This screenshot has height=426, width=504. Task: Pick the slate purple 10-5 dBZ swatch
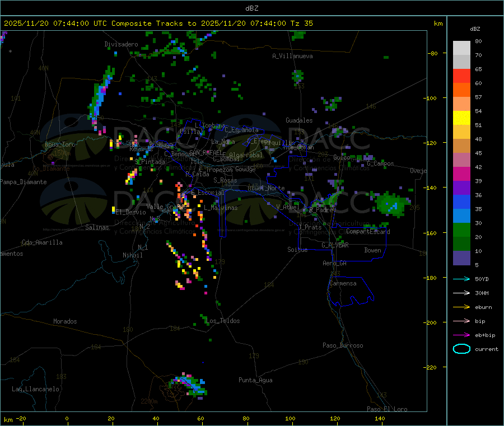(461, 258)
